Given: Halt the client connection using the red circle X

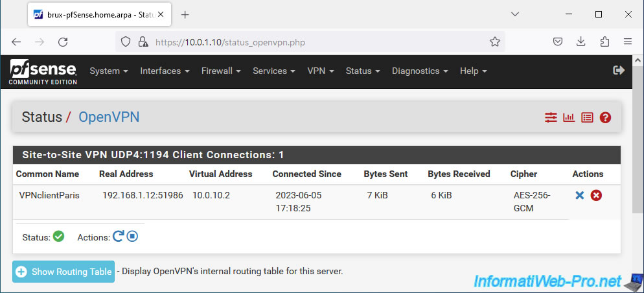Looking at the screenshot, I should click(x=596, y=196).
